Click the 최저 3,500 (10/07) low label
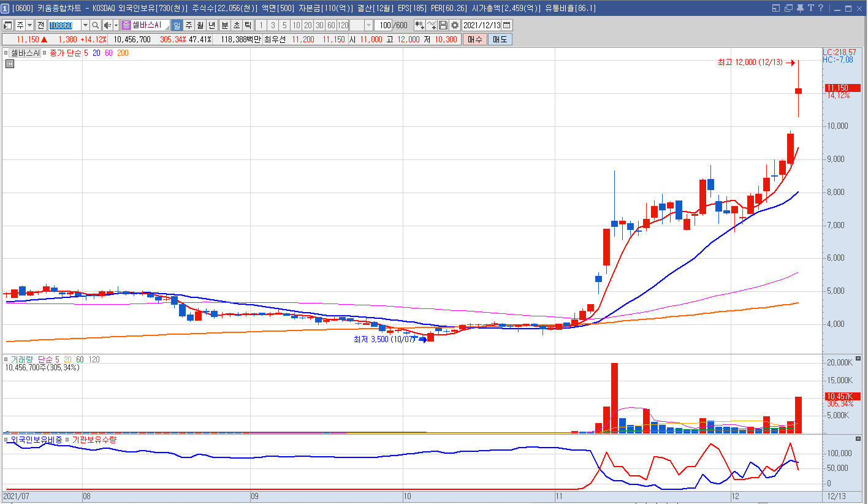 [x=384, y=339]
